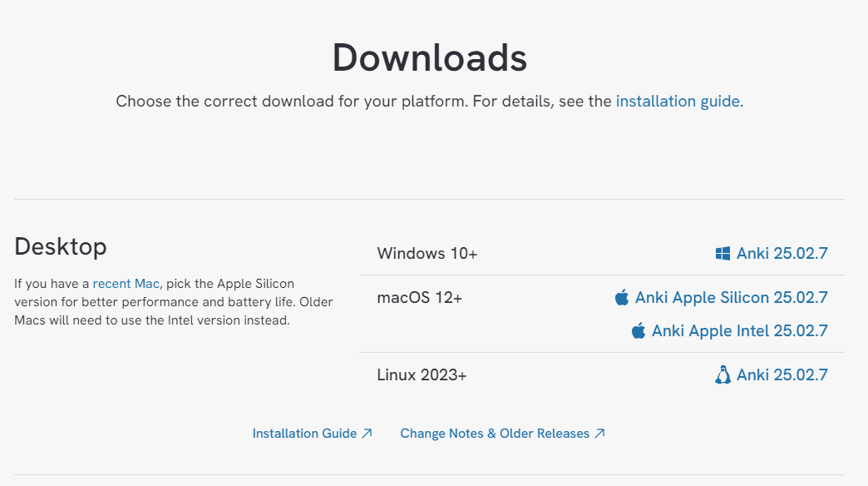Click the paragraph about the Intel version for older Macs
The height and width of the screenshot is (486, 868).
[x=174, y=302]
